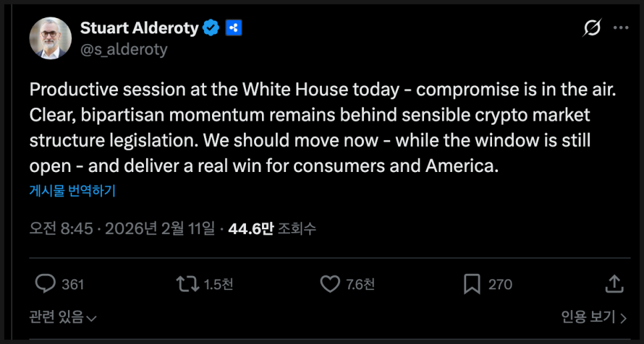Viewport: 644px width, 344px height.
Task: Click the 44.6만 조회수 view count
Action: click(272, 229)
